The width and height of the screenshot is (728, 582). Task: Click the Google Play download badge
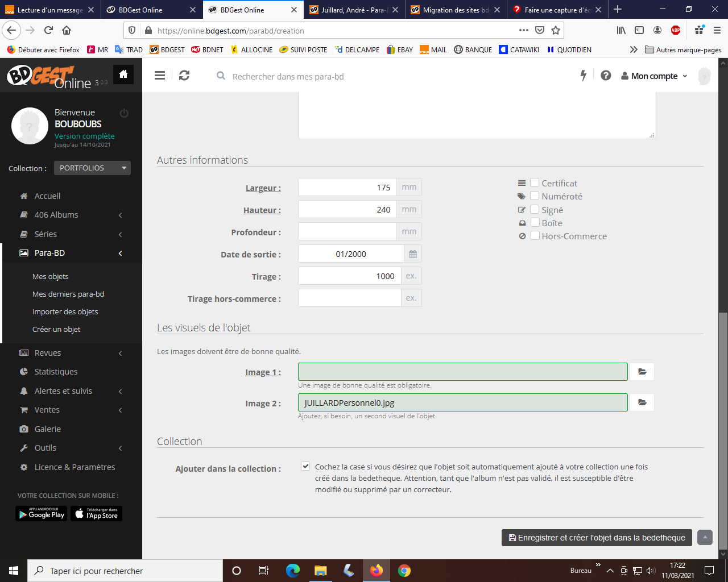[41, 514]
